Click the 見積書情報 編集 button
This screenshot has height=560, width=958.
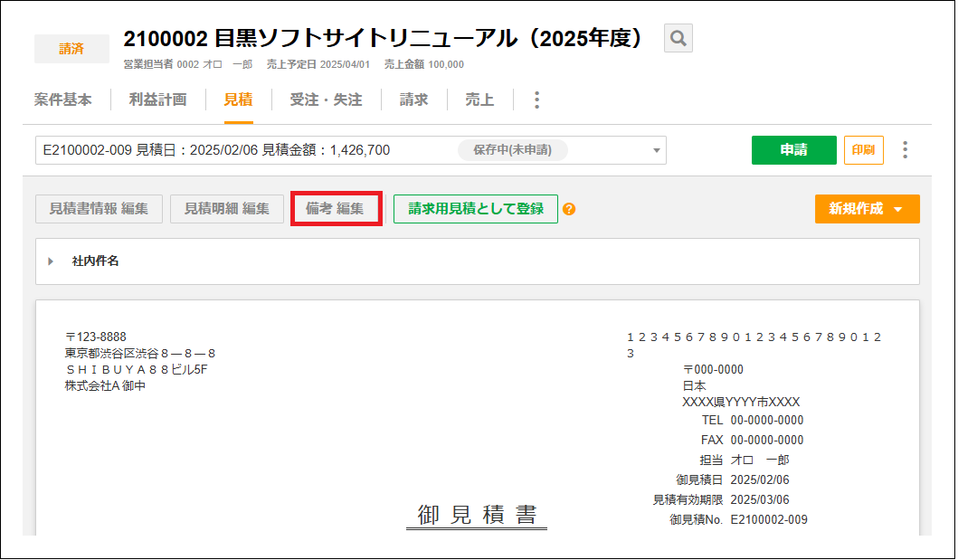coord(99,208)
